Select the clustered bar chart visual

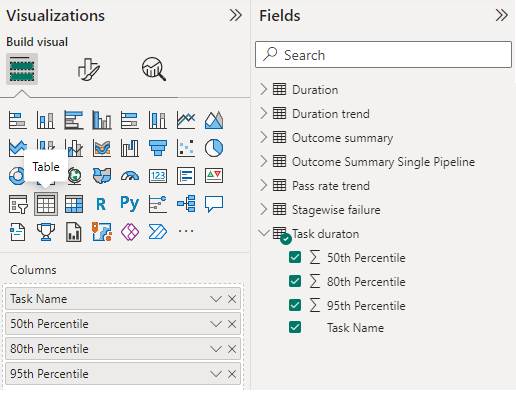coord(74,120)
